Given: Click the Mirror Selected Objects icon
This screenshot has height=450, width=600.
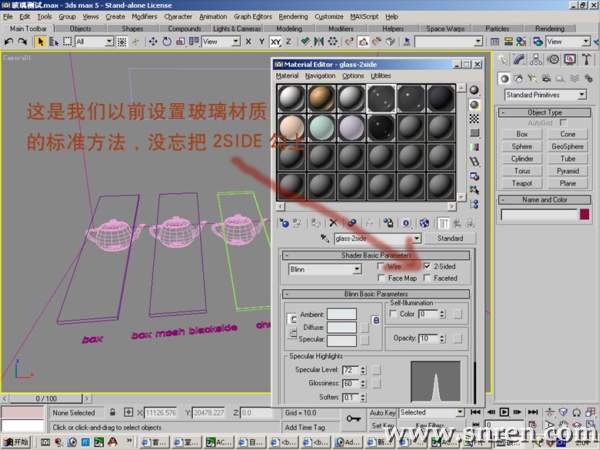Looking at the screenshot, I should (x=318, y=41).
